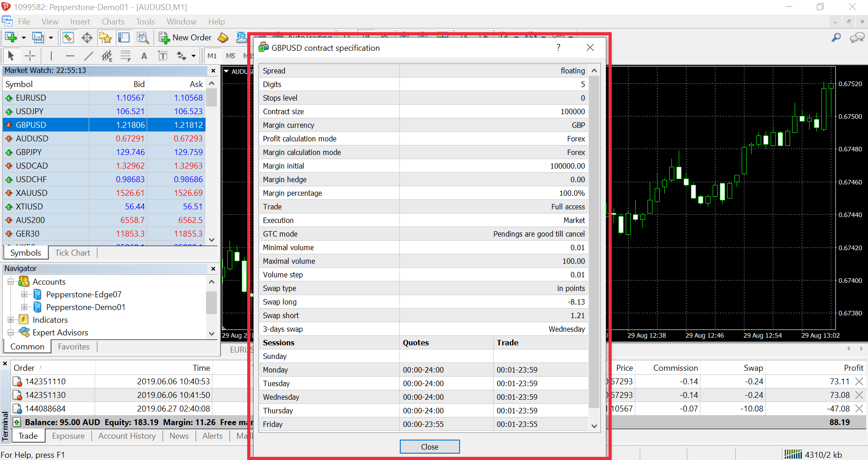This screenshot has width=868, height=460.
Task: Toggle the Terminal panel toolbar icon
Action: (x=124, y=38)
